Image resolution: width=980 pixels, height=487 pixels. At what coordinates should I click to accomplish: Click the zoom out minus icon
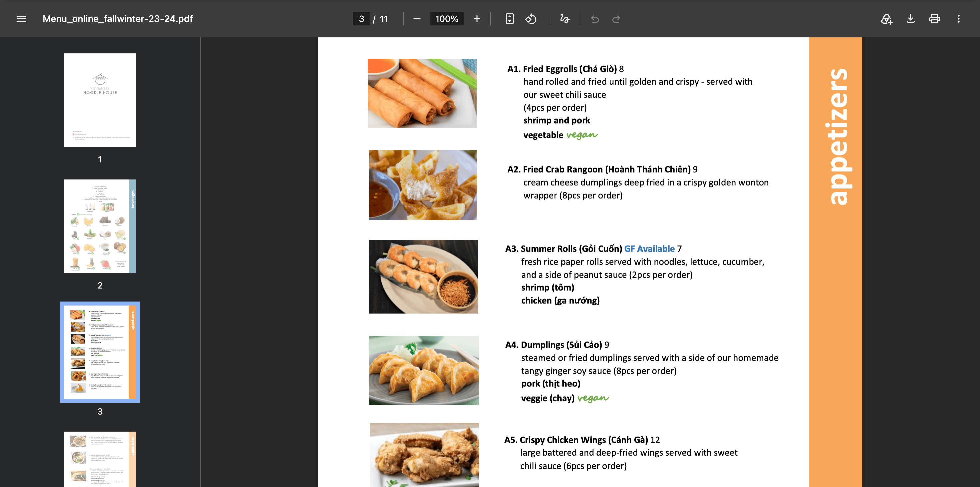click(417, 19)
